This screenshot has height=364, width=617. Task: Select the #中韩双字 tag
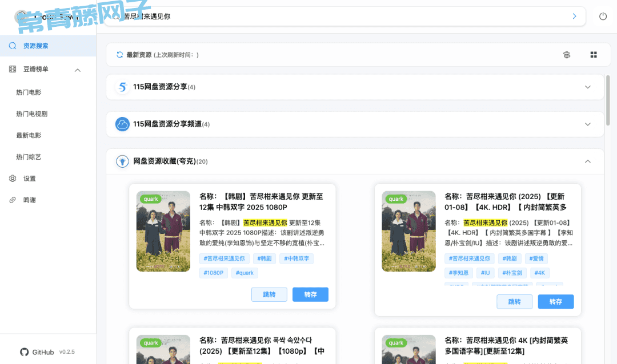coord(297,258)
